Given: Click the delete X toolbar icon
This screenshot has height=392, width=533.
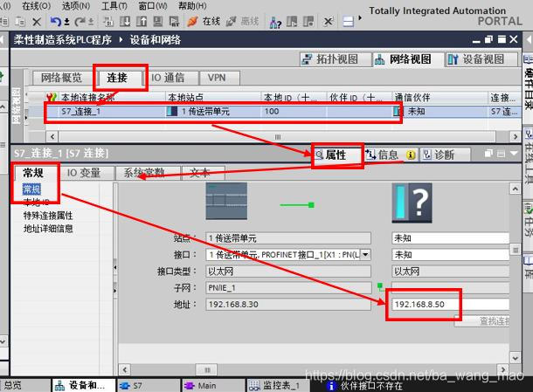Looking at the screenshot, I should (37, 22).
